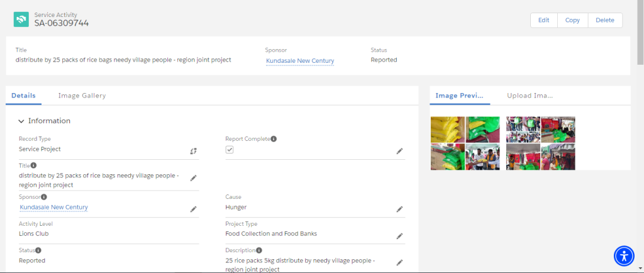The image size is (644, 273).
Task: Click the Copy button
Action: [572, 20]
